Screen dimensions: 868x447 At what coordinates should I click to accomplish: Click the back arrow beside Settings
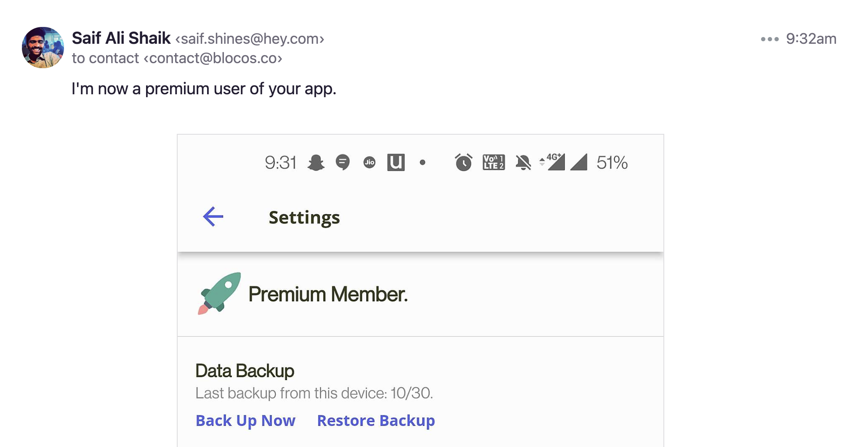tap(213, 217)
